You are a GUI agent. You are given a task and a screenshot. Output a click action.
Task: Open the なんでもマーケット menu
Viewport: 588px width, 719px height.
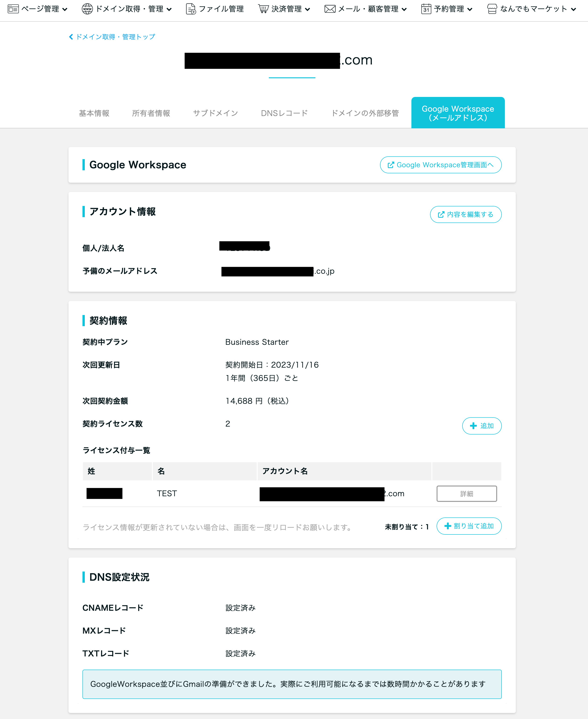coord(531,9)
